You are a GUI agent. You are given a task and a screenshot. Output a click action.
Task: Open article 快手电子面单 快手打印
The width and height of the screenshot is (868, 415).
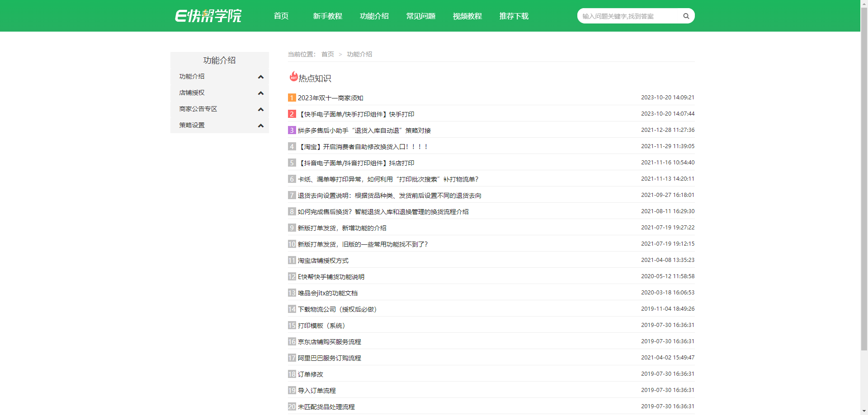[356, 114]
